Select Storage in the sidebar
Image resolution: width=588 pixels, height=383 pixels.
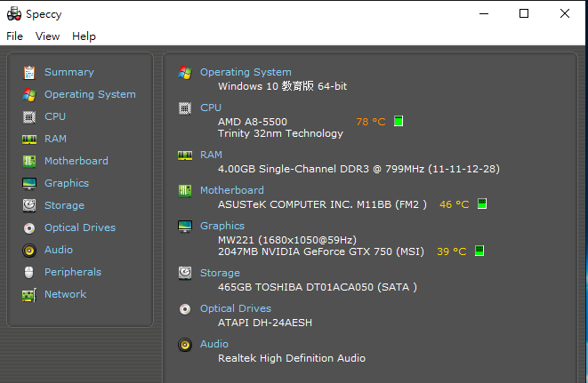point(65,205)
